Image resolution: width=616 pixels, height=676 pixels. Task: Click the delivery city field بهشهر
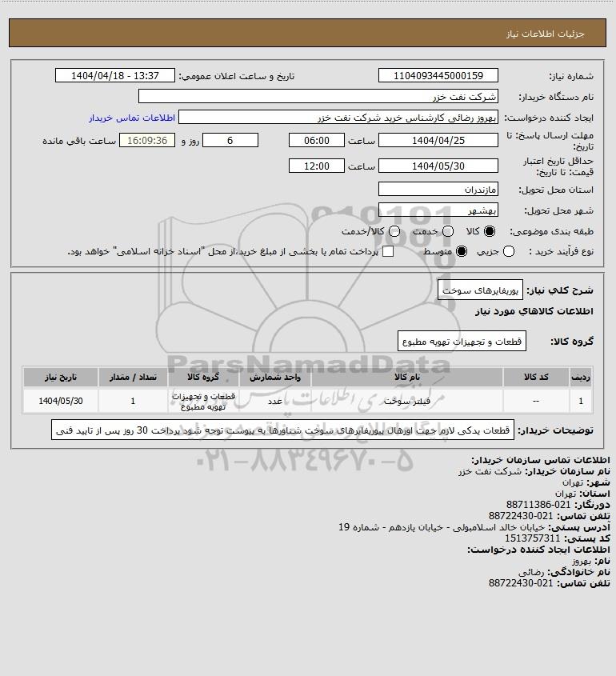(x=438, y=210)
